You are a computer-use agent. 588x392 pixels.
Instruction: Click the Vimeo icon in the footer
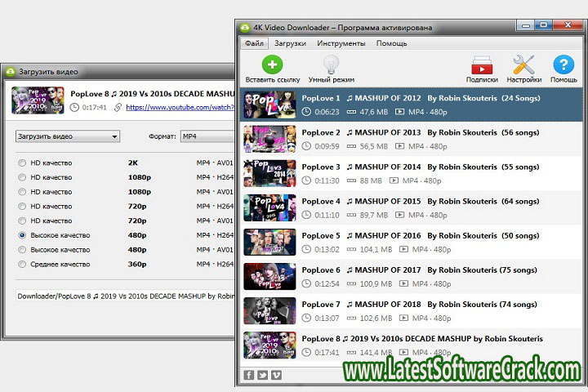[x=276, y=375]
